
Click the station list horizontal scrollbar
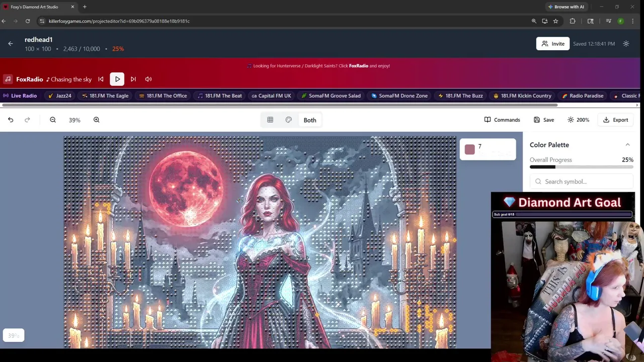pyautogui.click(x=280, y=105)
